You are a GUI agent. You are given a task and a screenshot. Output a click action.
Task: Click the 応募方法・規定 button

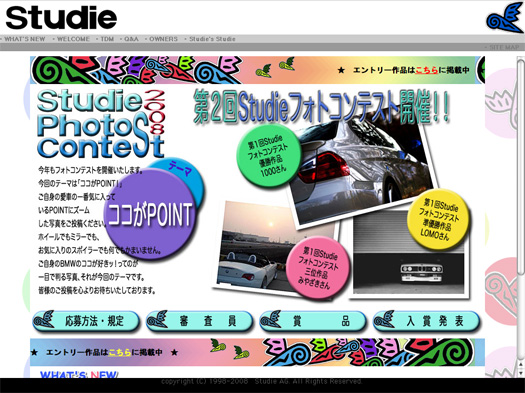(86, 321)
